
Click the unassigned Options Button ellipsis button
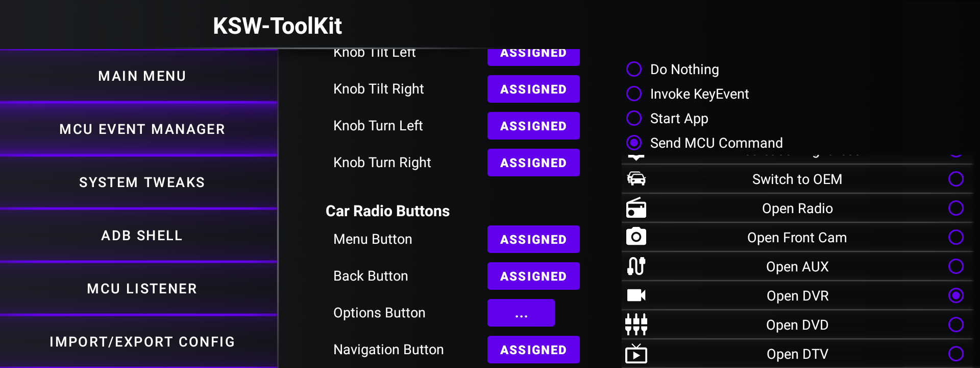click(521, 313)
